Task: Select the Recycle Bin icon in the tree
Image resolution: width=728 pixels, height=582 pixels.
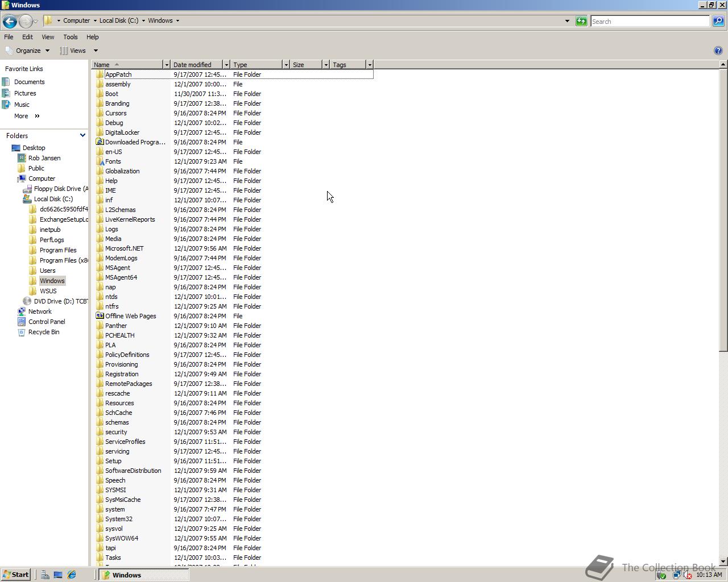Action: point(22,332)
